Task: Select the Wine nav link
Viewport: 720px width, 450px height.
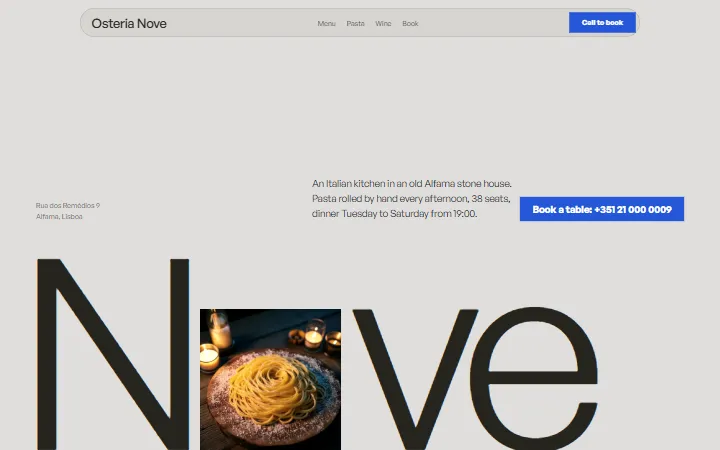Action: coord(383,23)
